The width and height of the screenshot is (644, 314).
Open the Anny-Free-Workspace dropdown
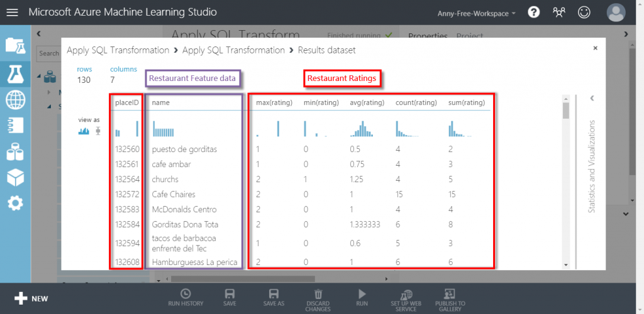click(x=477, y=14)
